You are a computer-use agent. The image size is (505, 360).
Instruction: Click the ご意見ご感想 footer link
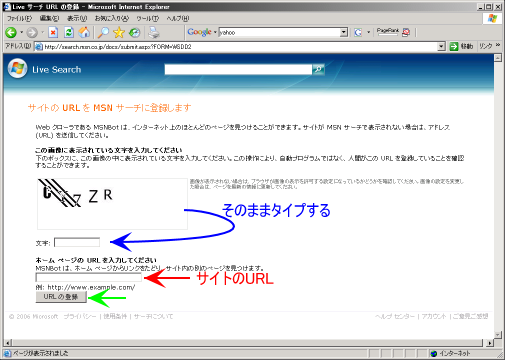(470, 316)
